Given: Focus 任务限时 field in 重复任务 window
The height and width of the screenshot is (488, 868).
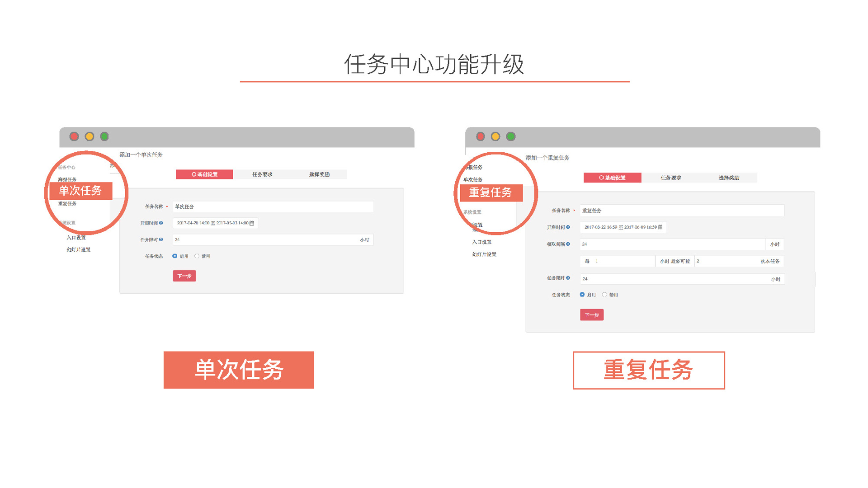Looking at the screenshot, I should [682, 279].
